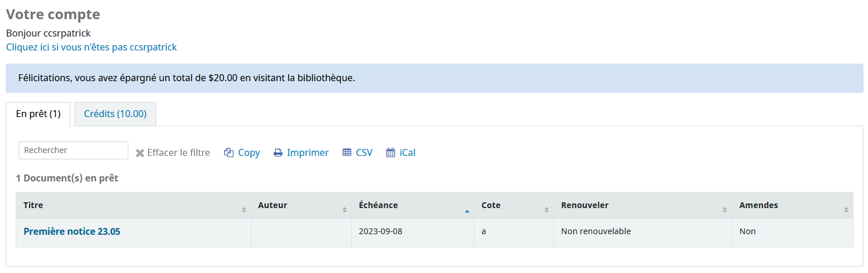
Task: Sort by Cote using its sort arrows
Action: tap(546, 209)
